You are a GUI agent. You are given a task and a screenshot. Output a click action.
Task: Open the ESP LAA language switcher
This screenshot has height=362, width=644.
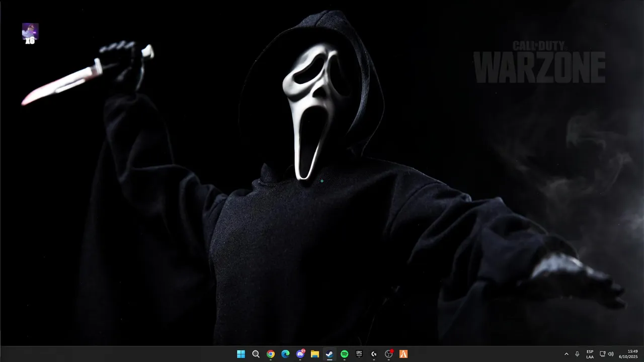click(x=590, y=354)
